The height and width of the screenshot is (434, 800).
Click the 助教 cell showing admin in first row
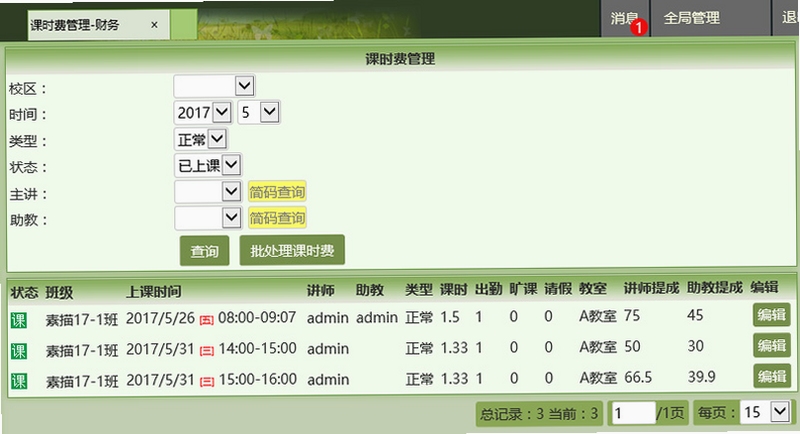click(377, 318)
